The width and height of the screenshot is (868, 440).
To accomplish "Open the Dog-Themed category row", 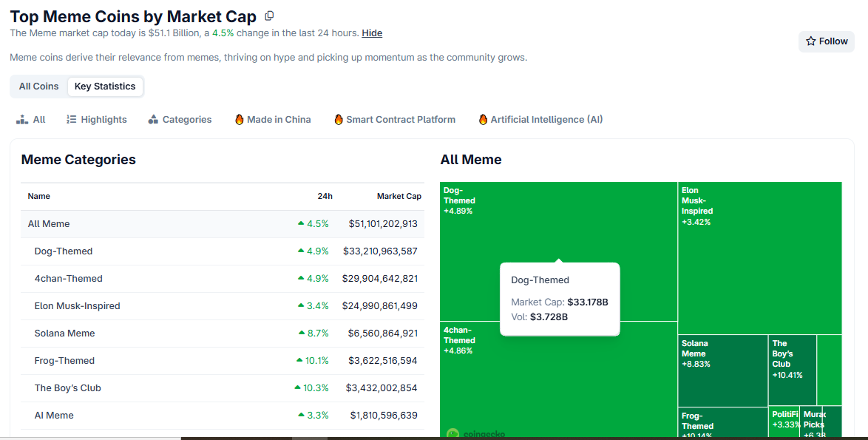I will click(64, 251).
